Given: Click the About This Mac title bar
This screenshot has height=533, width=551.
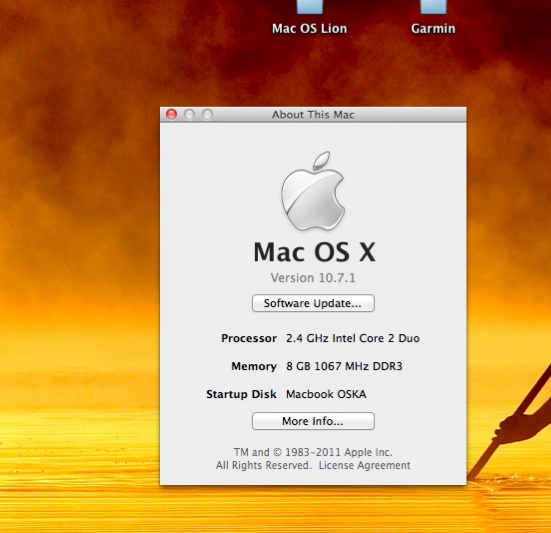Looking at the screenshot, I should [x=313, y=115].
